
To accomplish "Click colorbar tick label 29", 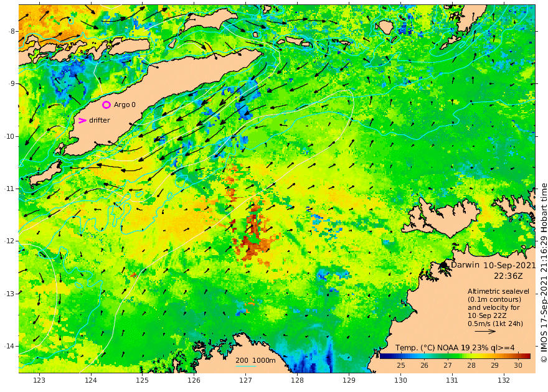I will click(494, 365).
